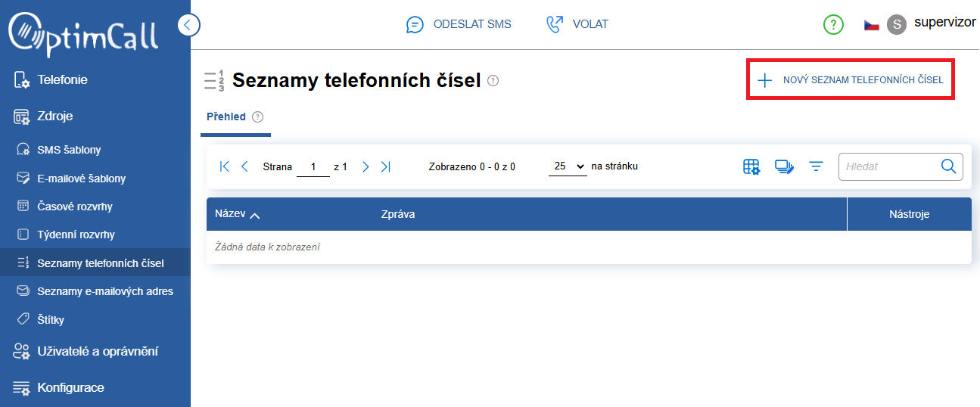Click the help icon beside Přehled tab
This screenshot has height=407, width=980.
(257, 117)
